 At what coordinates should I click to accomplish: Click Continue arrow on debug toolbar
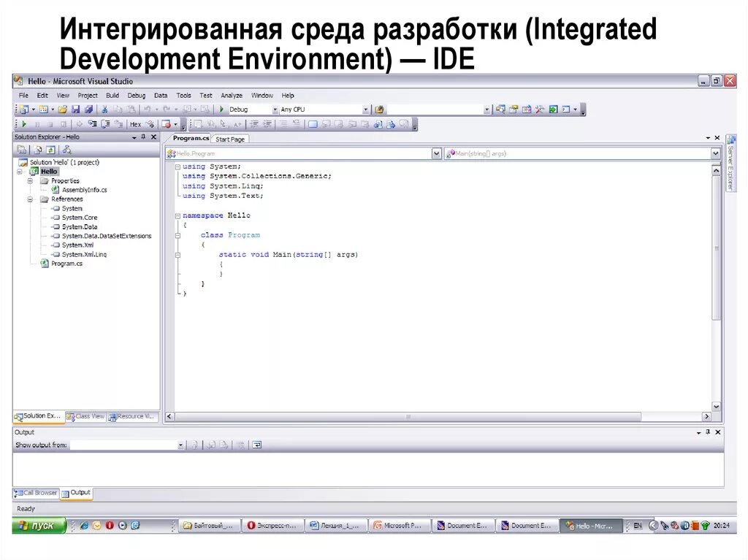[24, 124]
